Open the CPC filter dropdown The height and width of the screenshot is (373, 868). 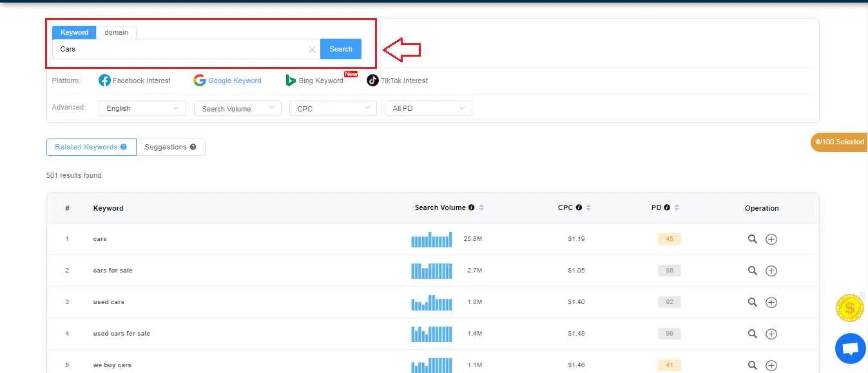332,108
